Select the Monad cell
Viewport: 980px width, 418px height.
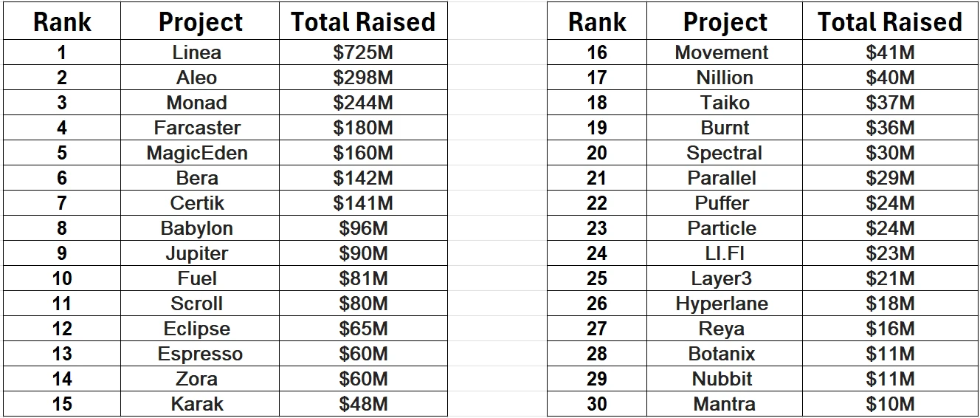[x=197, y=103]
